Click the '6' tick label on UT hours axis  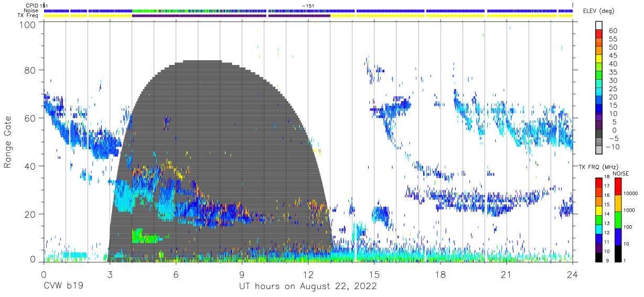[176, 274]
